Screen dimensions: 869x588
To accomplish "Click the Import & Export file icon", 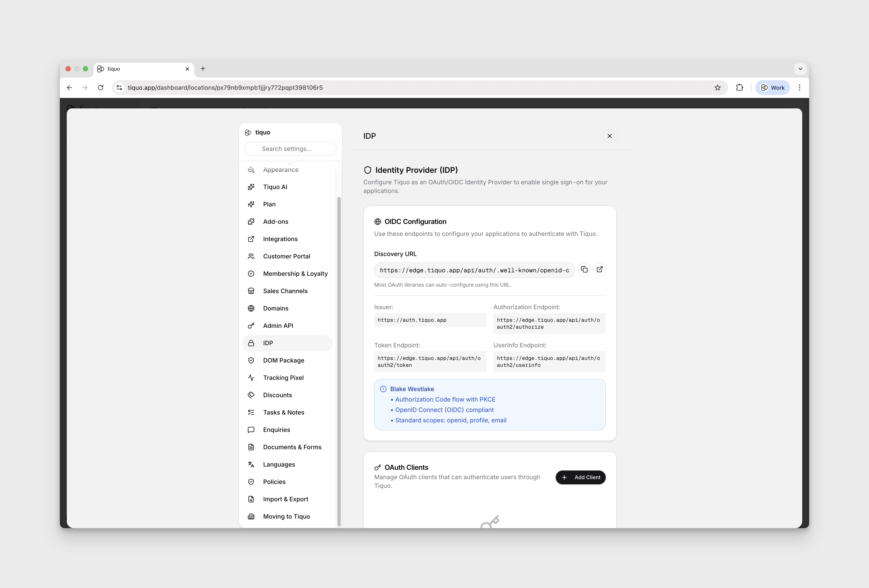I will pyautogui.click(x=251, y=499).
